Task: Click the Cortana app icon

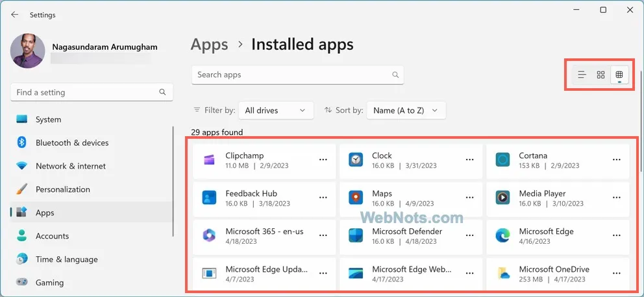Action: [x=502, y=160]
